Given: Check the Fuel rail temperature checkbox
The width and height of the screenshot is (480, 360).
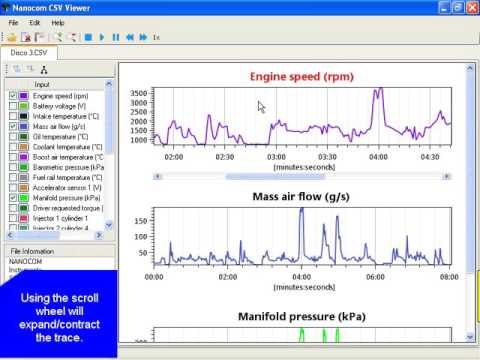Looking at the screenshot, I should pyautogui.click(x=13, y=177).
